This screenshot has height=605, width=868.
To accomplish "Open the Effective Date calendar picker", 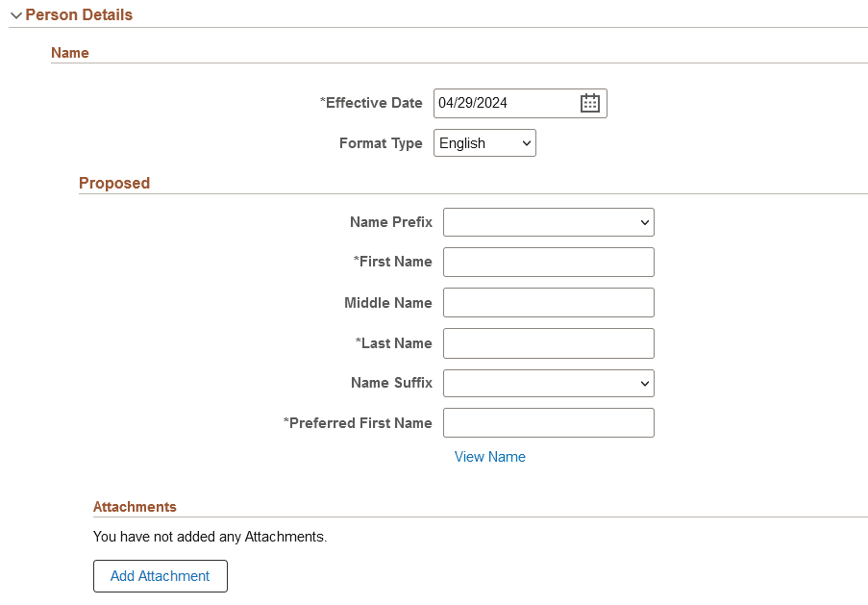I will (x=589, y=104).
